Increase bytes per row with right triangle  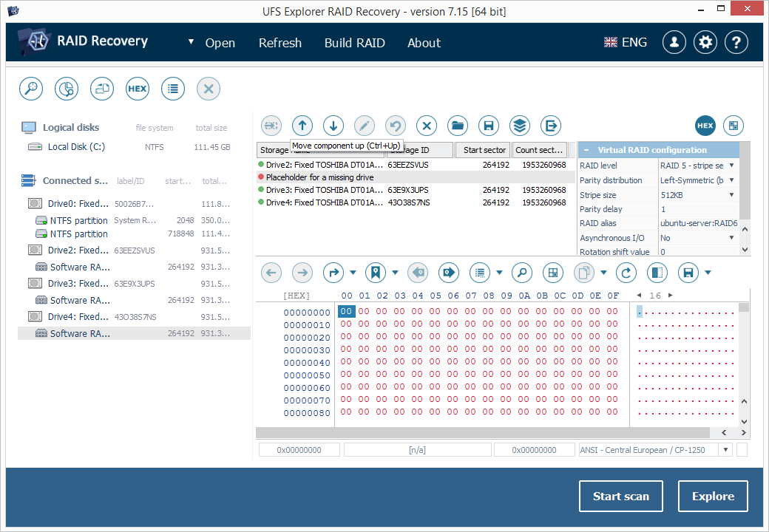click(x=671, y=296)
